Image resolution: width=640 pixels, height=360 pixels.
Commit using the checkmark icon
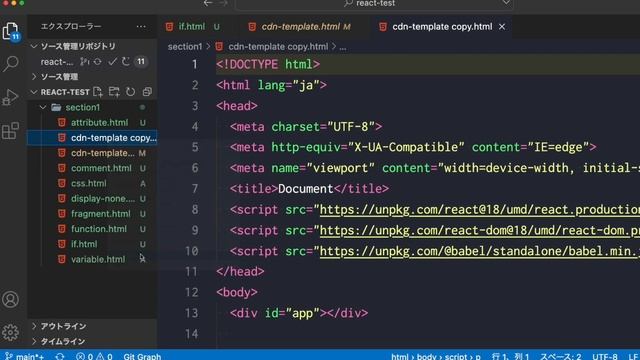pos(112,62)
